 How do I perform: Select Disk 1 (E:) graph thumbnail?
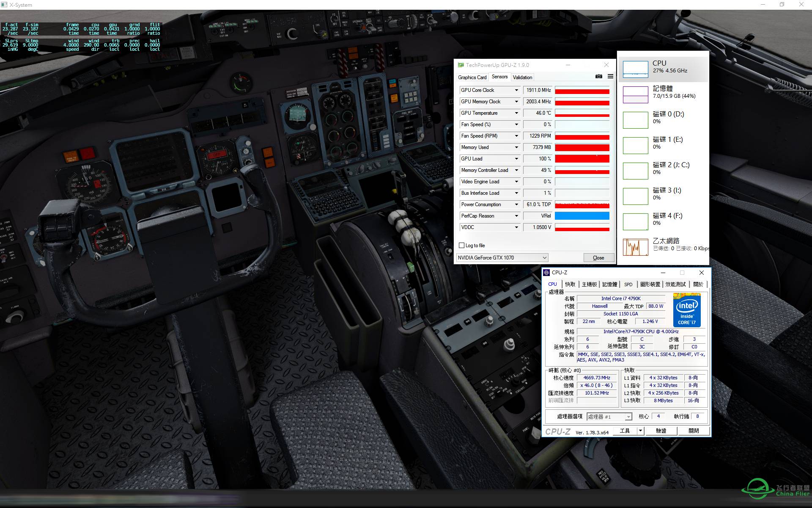[x=635, y=145]
